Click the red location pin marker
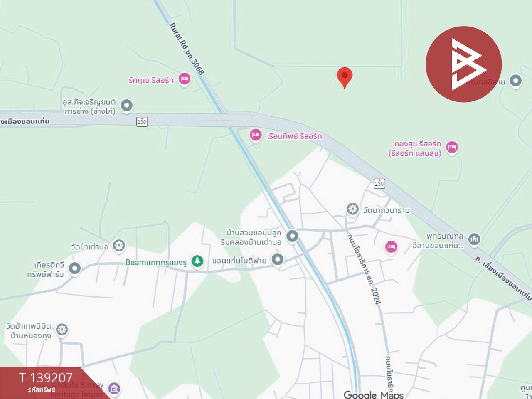Image resolution: width=532 pixels, height=399 pixels. tap(345, 78)
